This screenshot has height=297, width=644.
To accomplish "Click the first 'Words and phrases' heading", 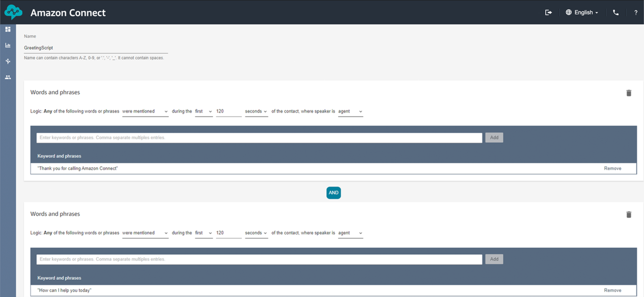I will [x=55, y=92].
